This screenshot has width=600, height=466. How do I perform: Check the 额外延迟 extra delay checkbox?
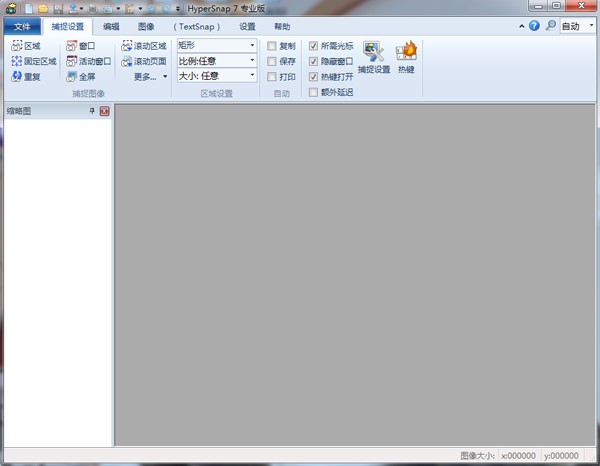[314, 92]
